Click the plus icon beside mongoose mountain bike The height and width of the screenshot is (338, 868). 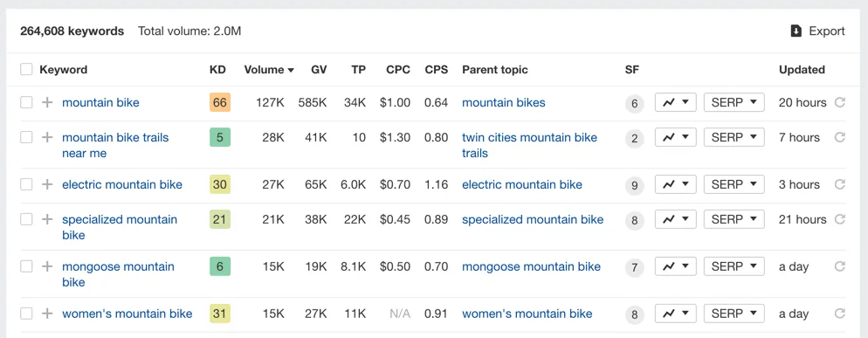[x=48, y=266]
